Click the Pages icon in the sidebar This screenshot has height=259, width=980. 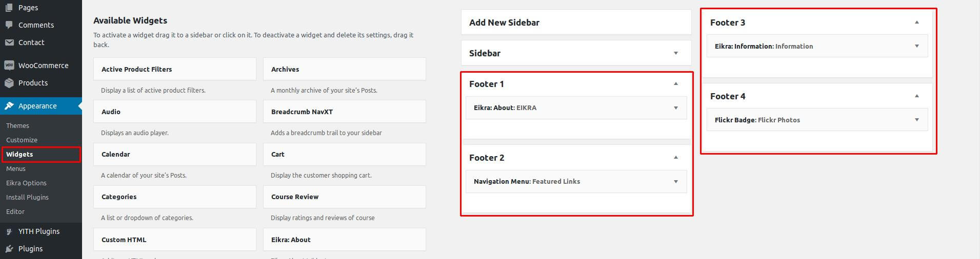pos(9,7)
